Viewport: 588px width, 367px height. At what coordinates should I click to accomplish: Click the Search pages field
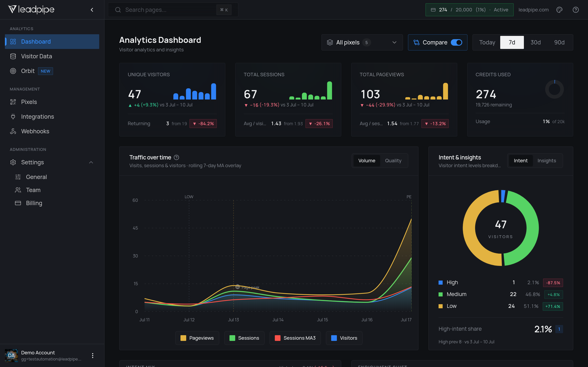pyautogui.click(x=173, y=10)
